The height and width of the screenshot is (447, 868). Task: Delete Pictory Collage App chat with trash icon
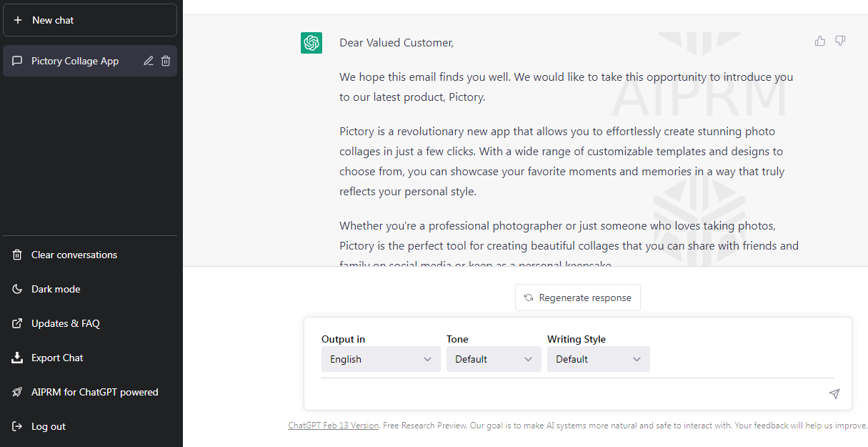(166, 61)
